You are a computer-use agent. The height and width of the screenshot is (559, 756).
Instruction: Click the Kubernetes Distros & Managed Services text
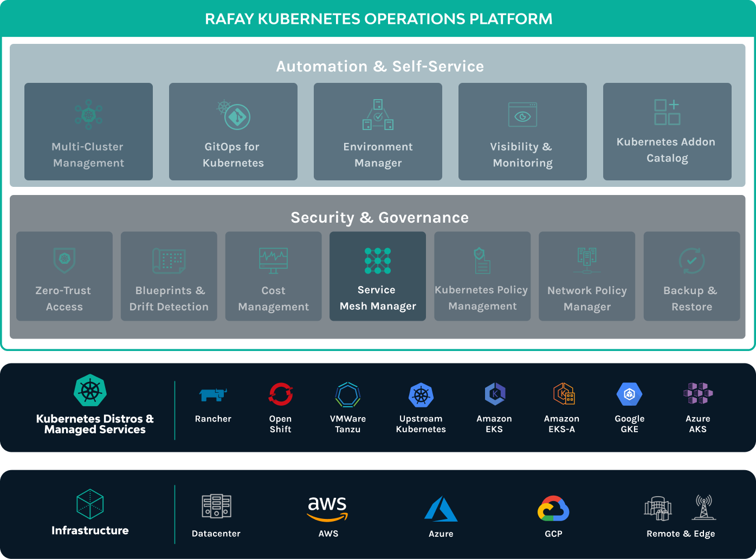[95, 424]
